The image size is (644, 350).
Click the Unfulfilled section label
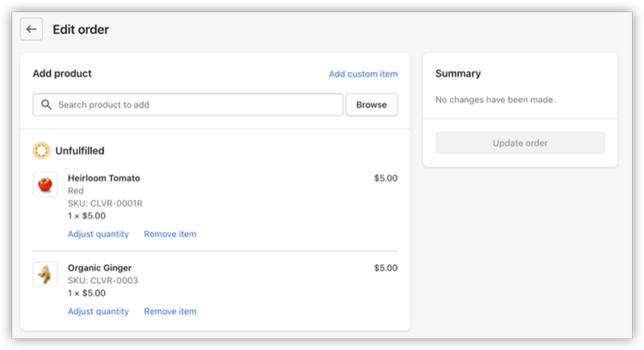pyautogui.click(x=80, y=151)
